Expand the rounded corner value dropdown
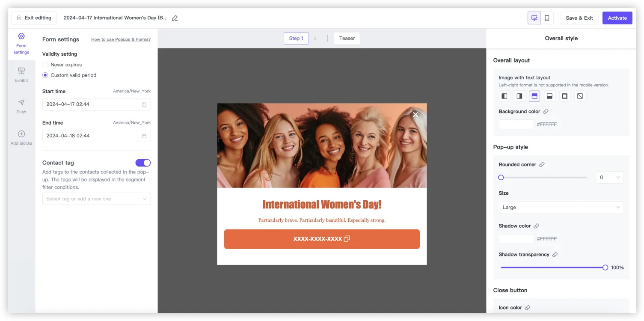The width and height of the screenshot is (644, 321). (x=609, y=178)
